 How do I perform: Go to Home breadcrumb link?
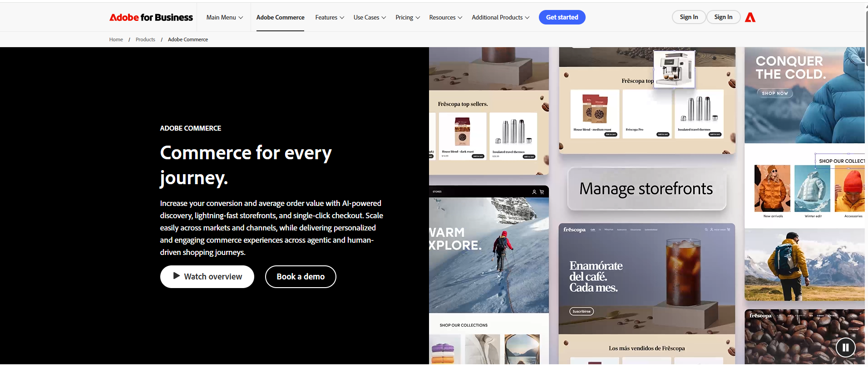point(116,39)
